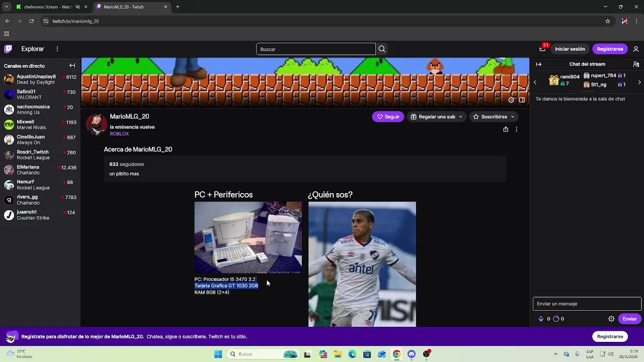
Task: Open the PC + Perifericos panel image
Action: pyautogui.click(x=248, y=237)
